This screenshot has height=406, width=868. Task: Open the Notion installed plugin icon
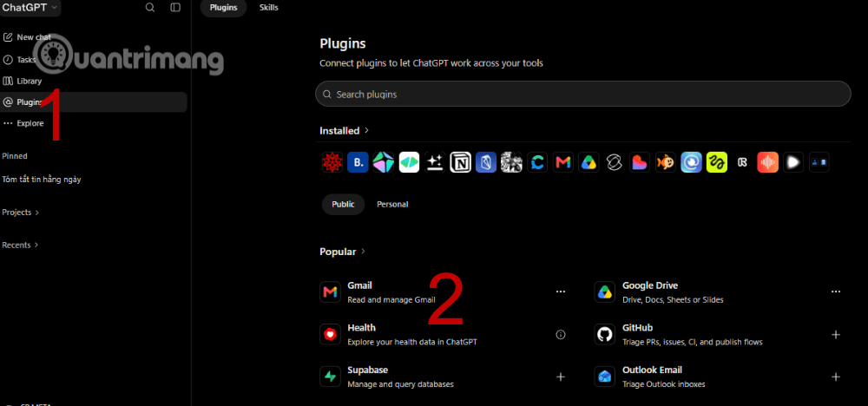pyautogui.click(x=461, y=162)
